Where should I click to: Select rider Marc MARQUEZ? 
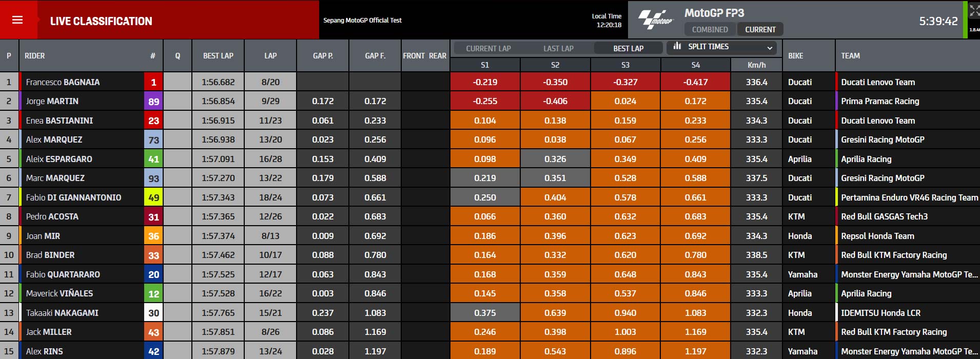tap(55, 178)
